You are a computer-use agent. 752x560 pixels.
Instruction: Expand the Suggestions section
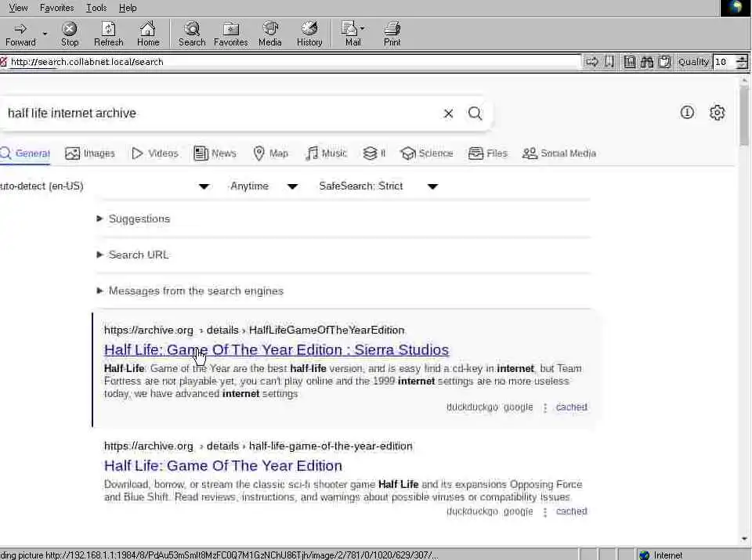[134, 219]
